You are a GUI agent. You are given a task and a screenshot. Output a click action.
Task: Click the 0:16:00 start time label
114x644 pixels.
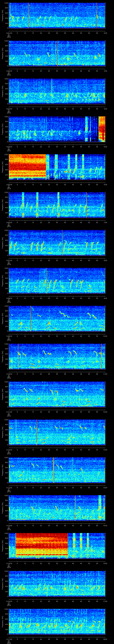coord(9,601)
